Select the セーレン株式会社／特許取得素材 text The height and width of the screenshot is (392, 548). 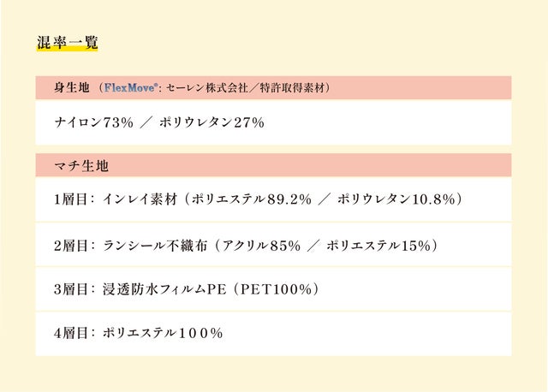point(247,87)
